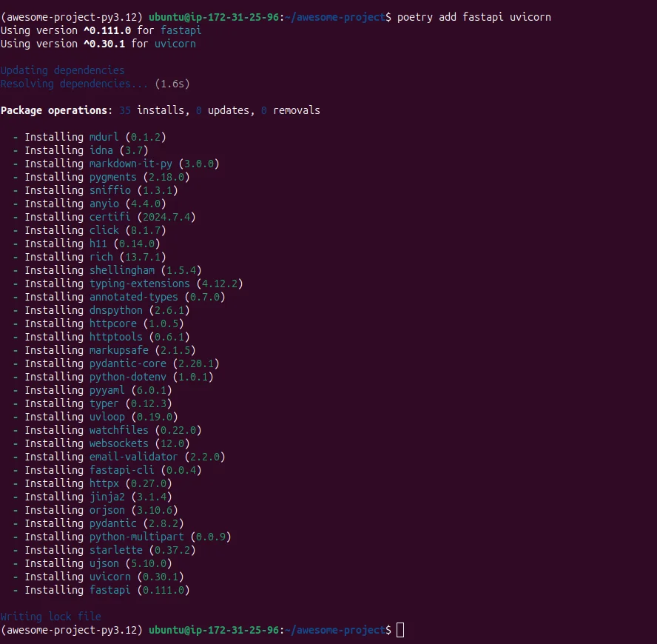Screen dimensions: 657x644
Task: Click the starlette package name
Action: pyautogui.click(x=116, y=550)
